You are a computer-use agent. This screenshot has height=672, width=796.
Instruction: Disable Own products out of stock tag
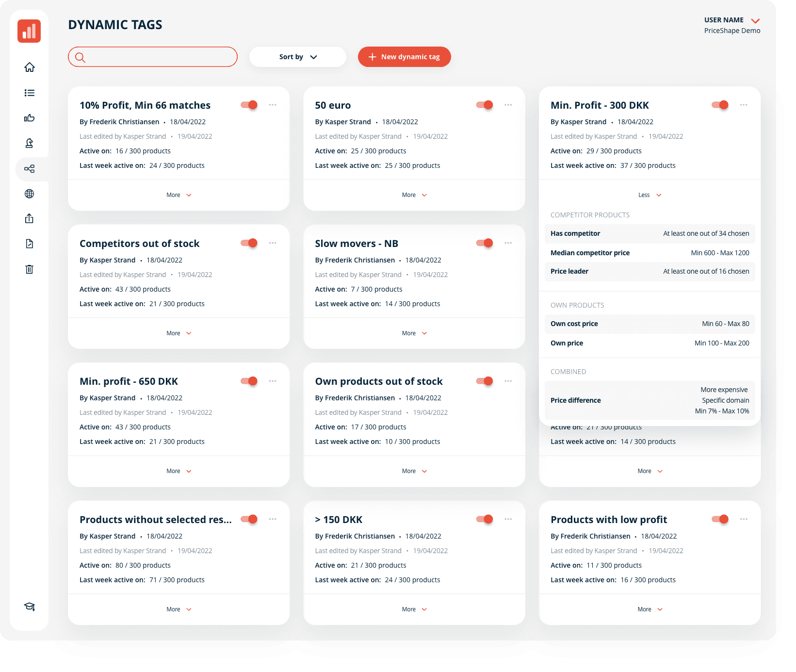click(485, 381)
